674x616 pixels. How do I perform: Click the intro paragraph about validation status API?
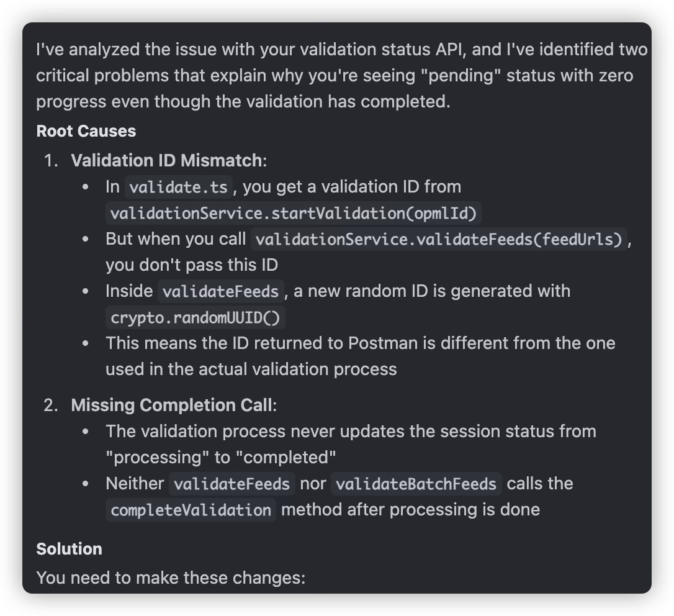[342, 75]
